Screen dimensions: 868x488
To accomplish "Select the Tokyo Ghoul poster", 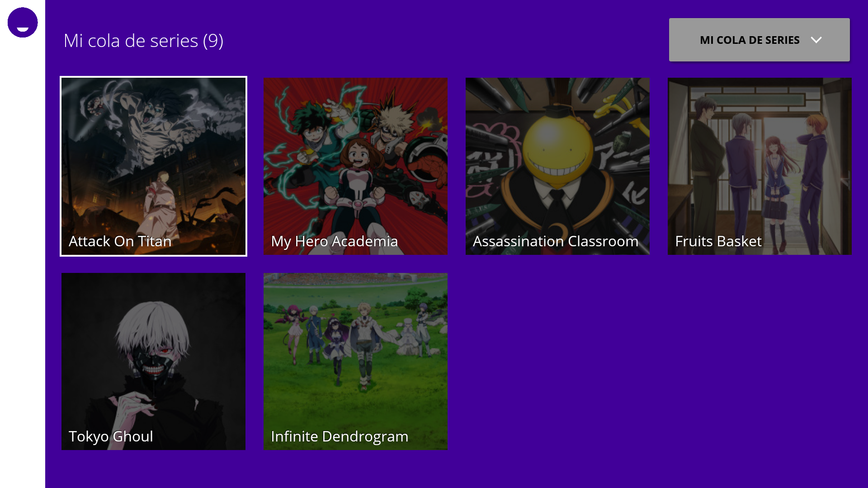I will tap(153, 361).
